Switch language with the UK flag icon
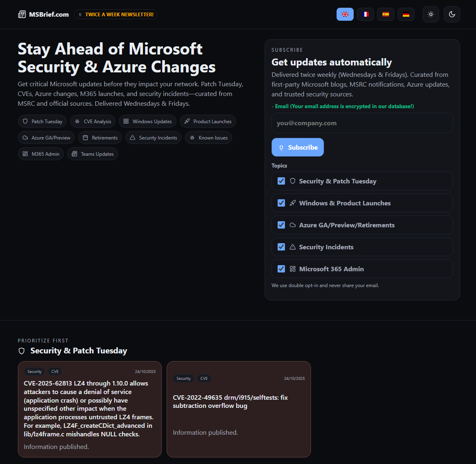The width and height of the screenshot is (476, 464). 345,14
